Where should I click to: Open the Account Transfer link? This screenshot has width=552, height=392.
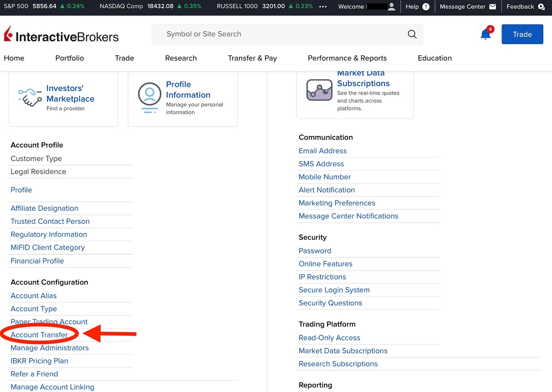pos(39,335)
